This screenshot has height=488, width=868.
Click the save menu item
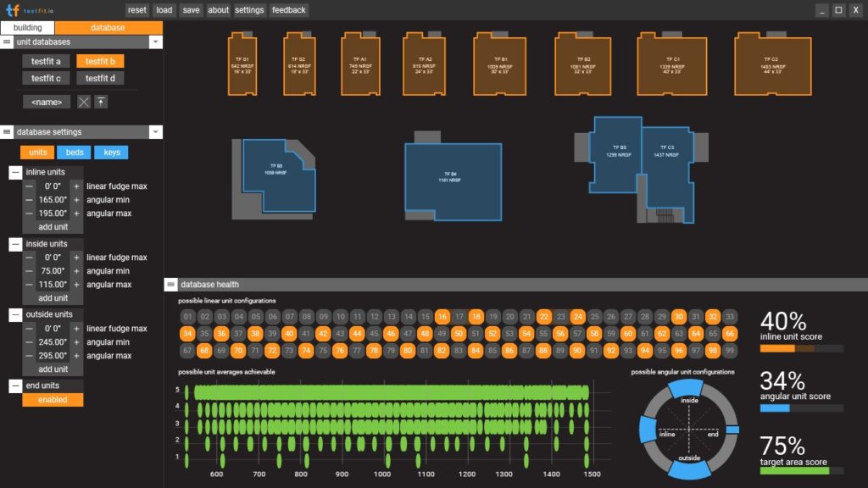click(x=191, y=10)
